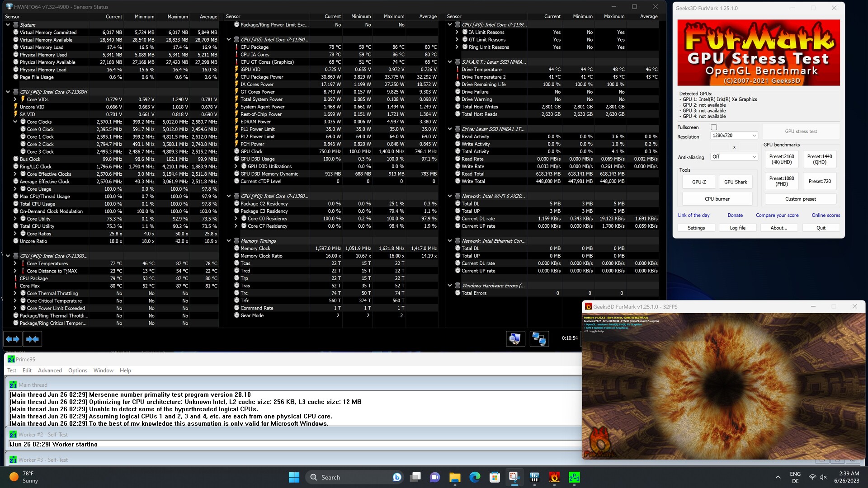The height and width of the screenshot is (488, 868).
Task: Click the Prime95 title bar icon
Action: coord(11,359)
